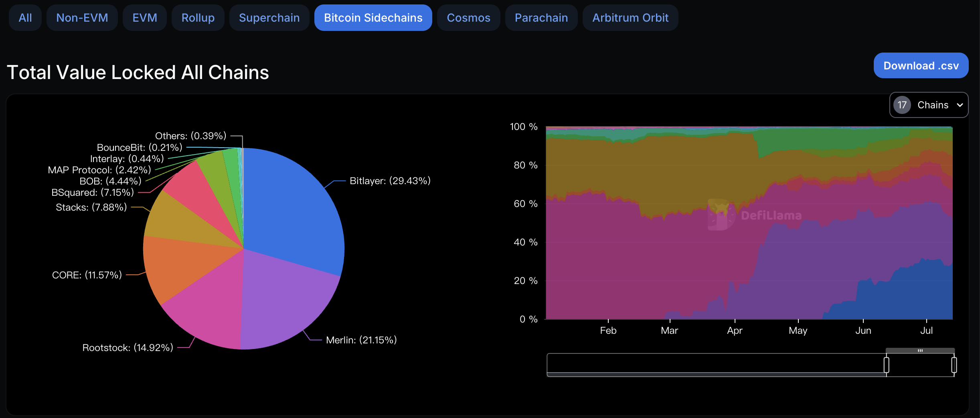Open the EVM category tab
Image resolution: width=980 pixels, height=418 pixels.
[x=144, y=18]
